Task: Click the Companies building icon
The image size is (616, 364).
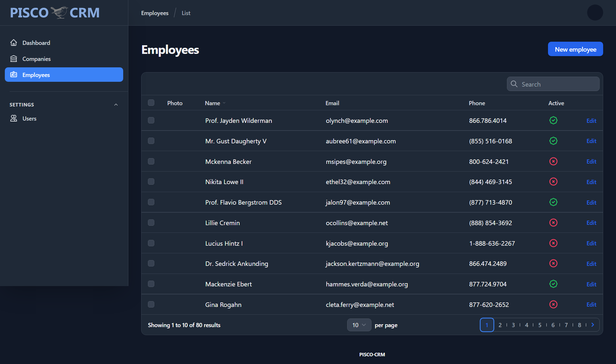Action: (x=13, y=59)
